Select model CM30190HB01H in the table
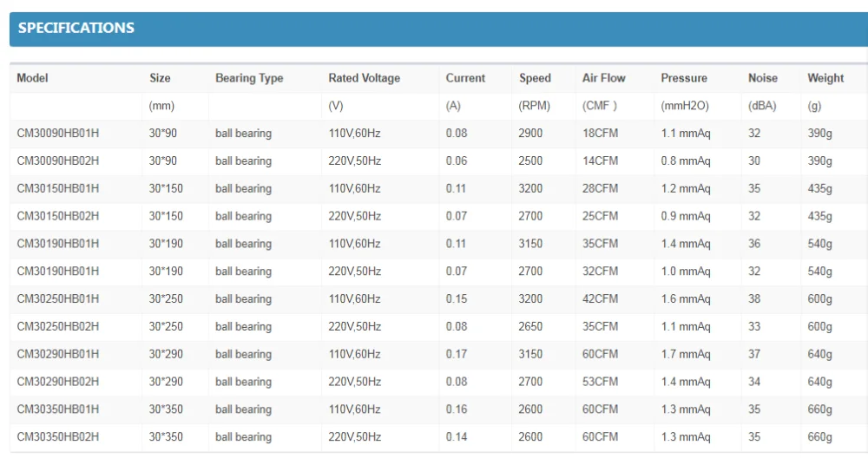Viewport: 868px width, 465px height. coord(58,244)
